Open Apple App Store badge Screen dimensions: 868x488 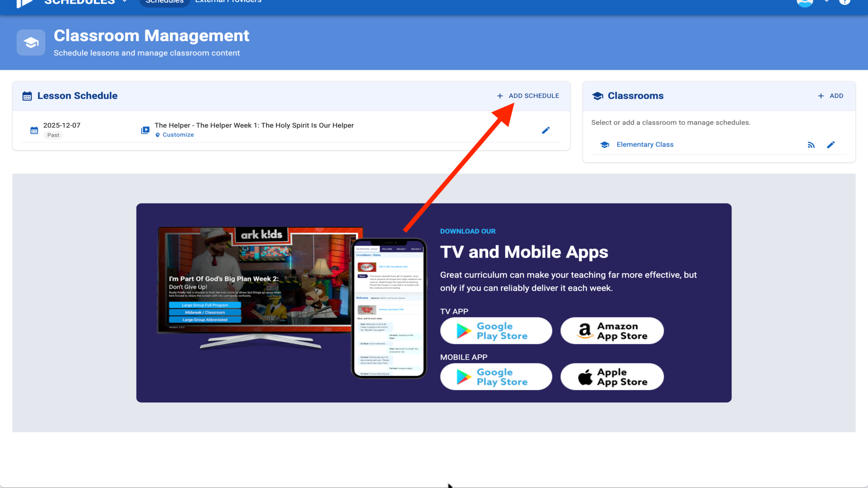pos(612,377)
